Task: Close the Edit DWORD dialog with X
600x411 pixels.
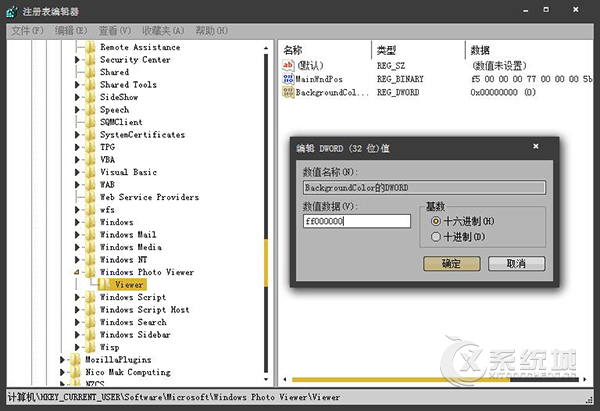Action: pos(536,146)
